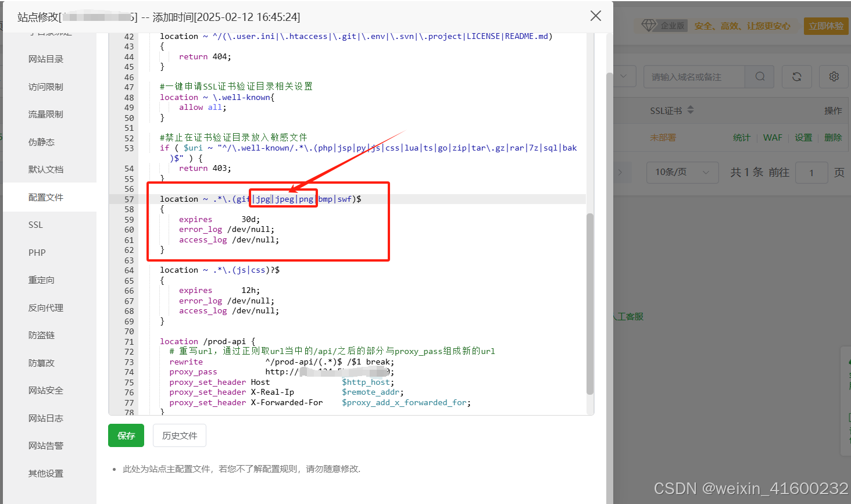The width and height of the screenshot is (851, 504).
Task: Click the green 保存 button
Action: pos(126,435)
